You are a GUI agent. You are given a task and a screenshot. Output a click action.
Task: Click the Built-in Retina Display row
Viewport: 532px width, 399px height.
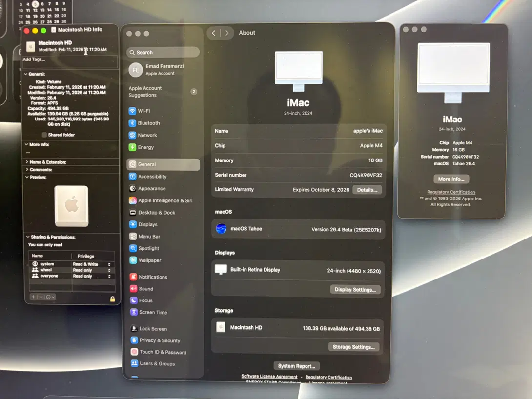pyautogui.click(x=298, y=270)
